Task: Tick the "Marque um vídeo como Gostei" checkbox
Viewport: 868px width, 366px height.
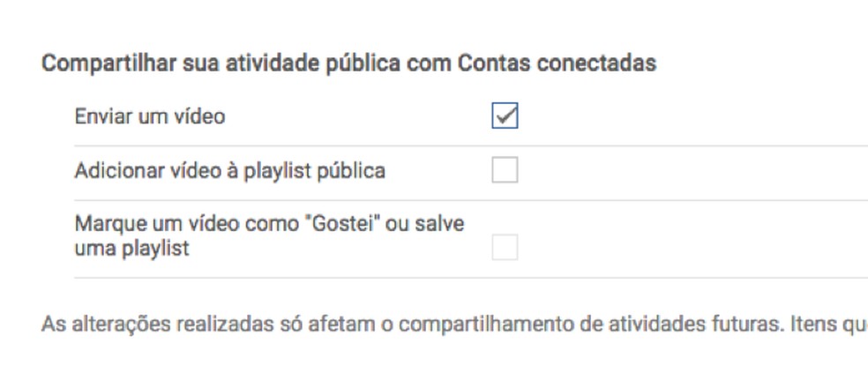Action: point(505,248)
